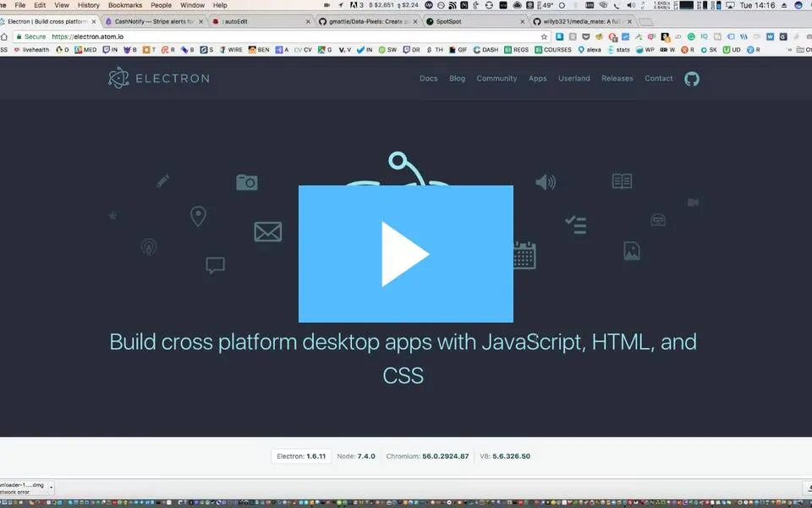The width and height of the screenshot is (812, 508).
Task: Close the SpotSpot tab
Action: pyautogui.click(x=522, y=22)
